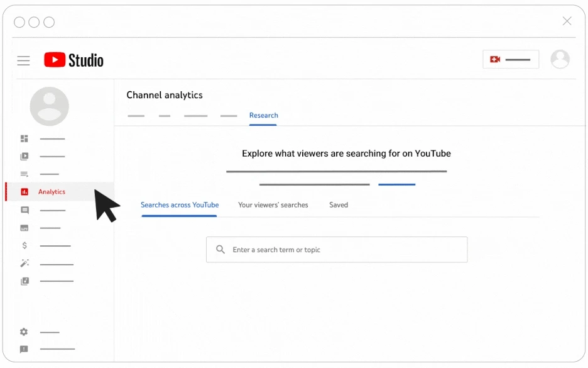Open the Content video library icon
This screenshot has height=368, width=588.
pyautogui.click(x=24, y=156)
